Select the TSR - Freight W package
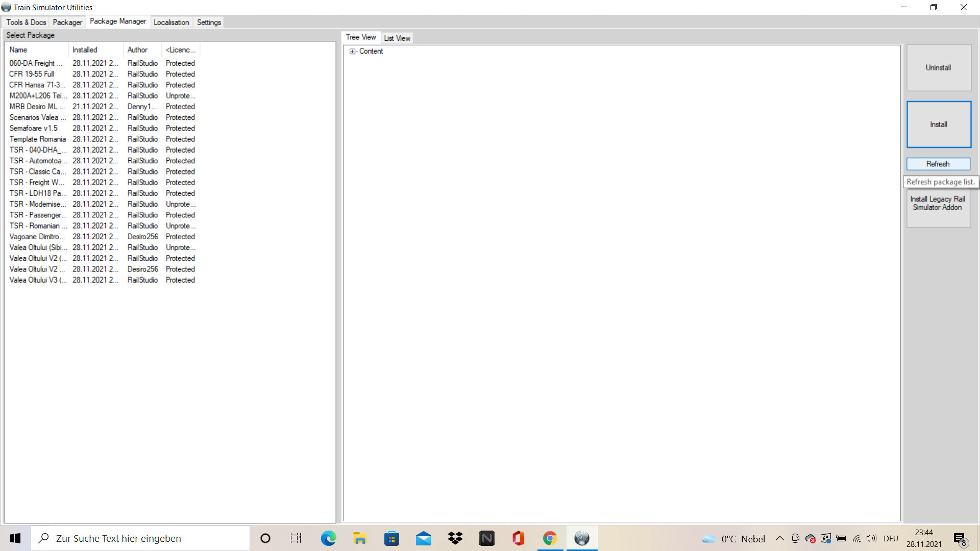Screen dimensions: 980x551 [x=102, y=183]
